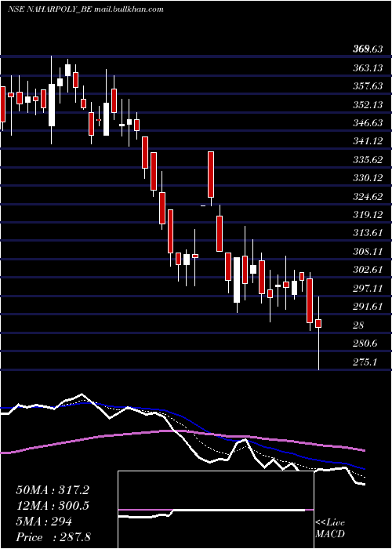Click the 352.13 price axis label
The image size is (392, 549).
tap(368, 104)
